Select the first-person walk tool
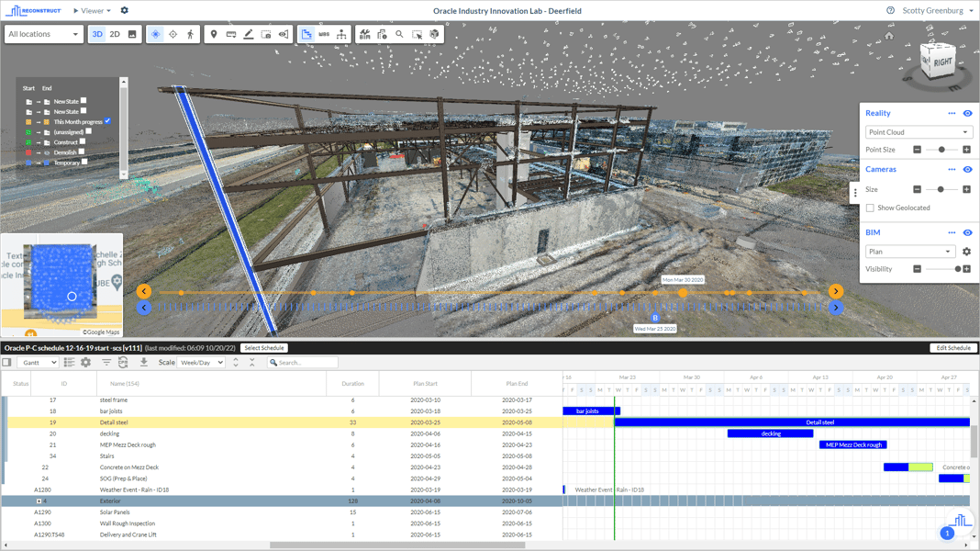 coord(191,34)
